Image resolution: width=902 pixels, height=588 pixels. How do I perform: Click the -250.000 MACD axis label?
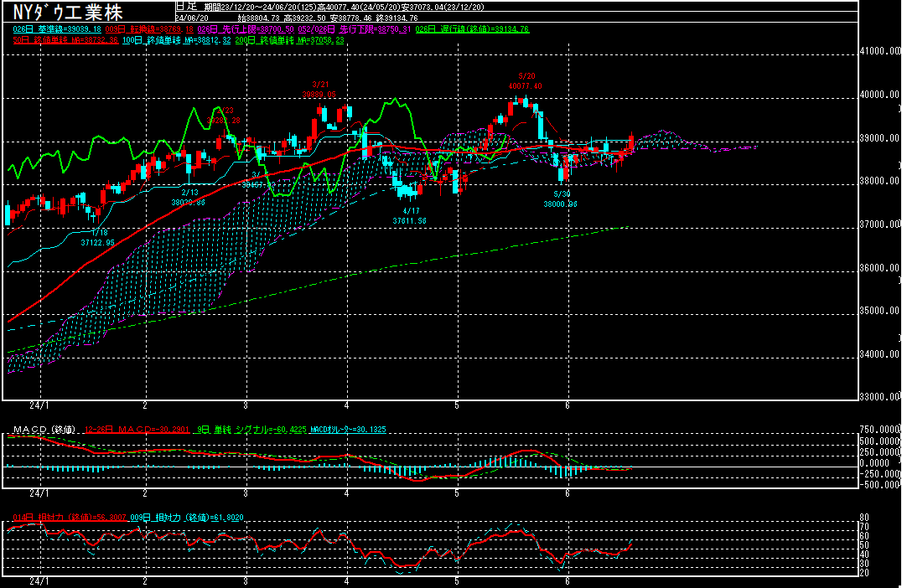pyautogui.click(x=879, y=473)
